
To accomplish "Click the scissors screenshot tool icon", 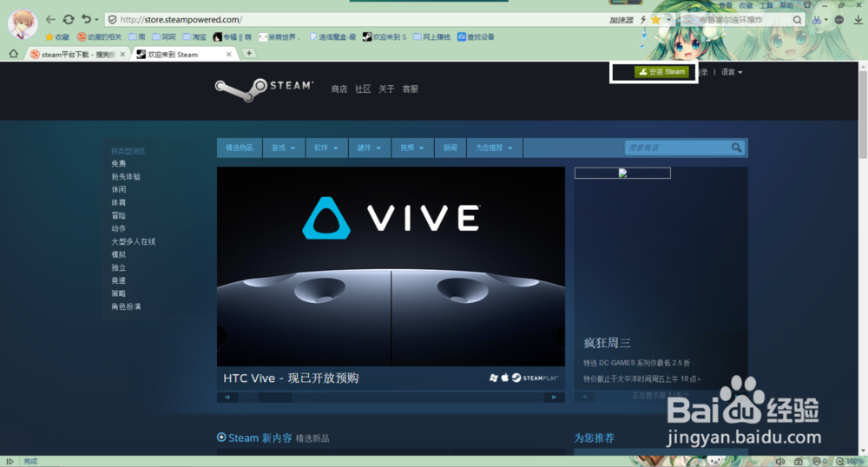I will [817, 20].
